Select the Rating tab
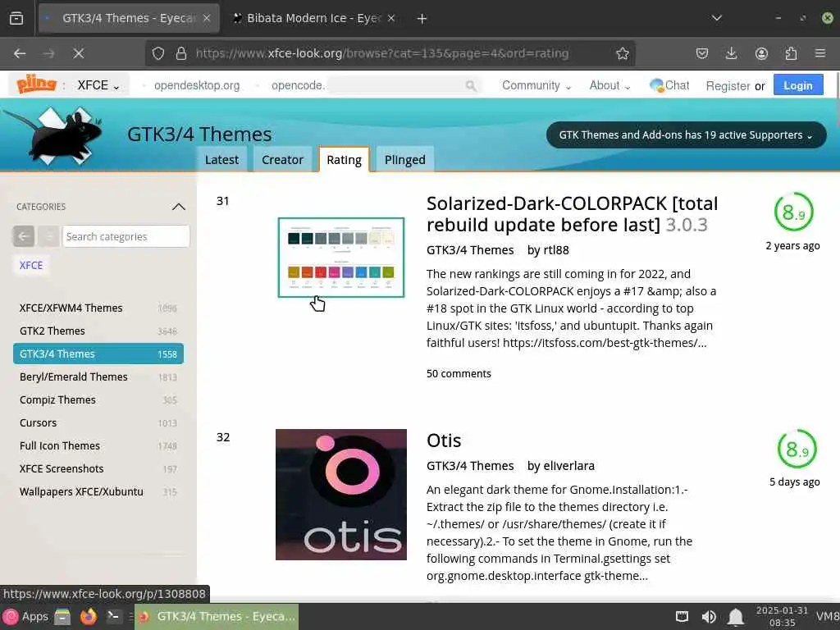Viewport: 840px width, 630px height. point(344,160)
